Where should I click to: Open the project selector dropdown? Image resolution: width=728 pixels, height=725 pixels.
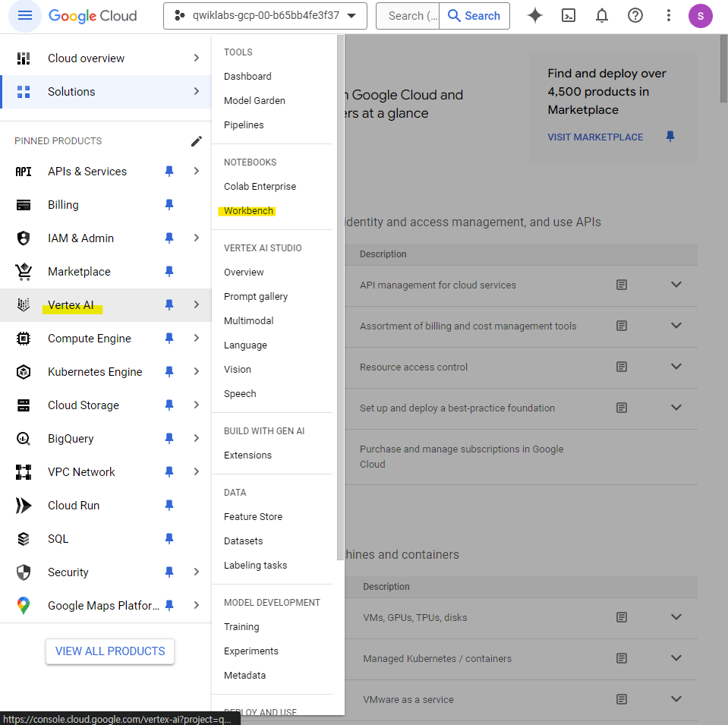(265, 16)
